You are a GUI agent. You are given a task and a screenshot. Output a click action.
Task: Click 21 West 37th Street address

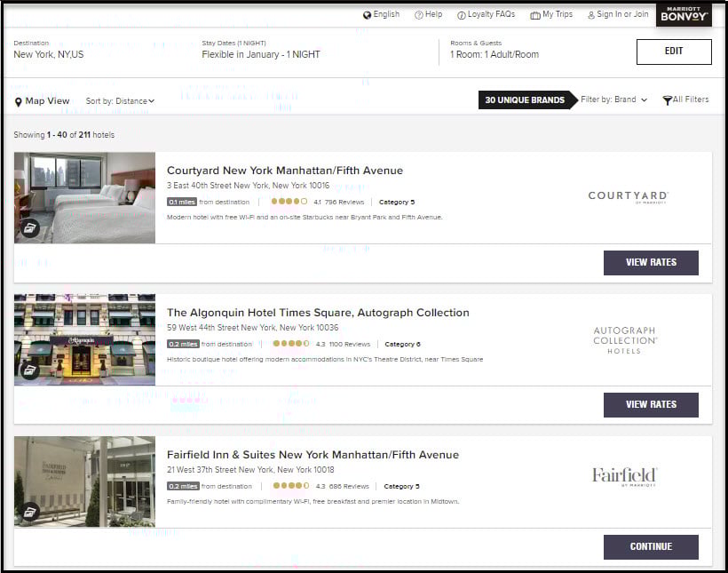pyautogui.click(x=250, y=470)
